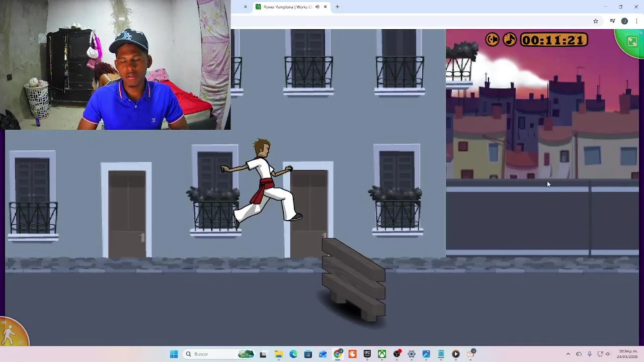Open the Xbox app from the taskbar
644x362 pixels.
tap(382, 354)
